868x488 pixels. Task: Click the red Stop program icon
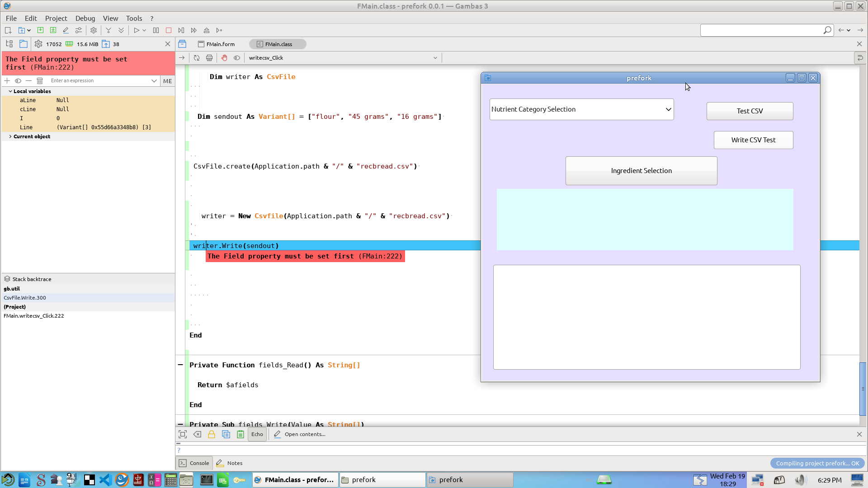[x=169, y=30]
